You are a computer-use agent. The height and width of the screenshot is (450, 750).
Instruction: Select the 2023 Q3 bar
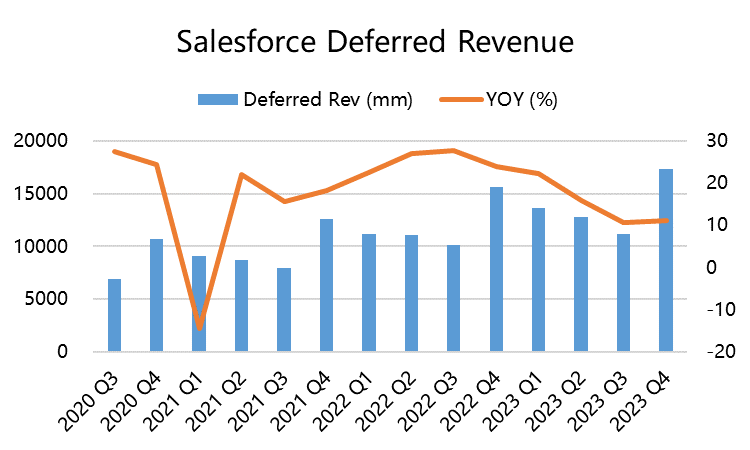click(x=623, y=293)
